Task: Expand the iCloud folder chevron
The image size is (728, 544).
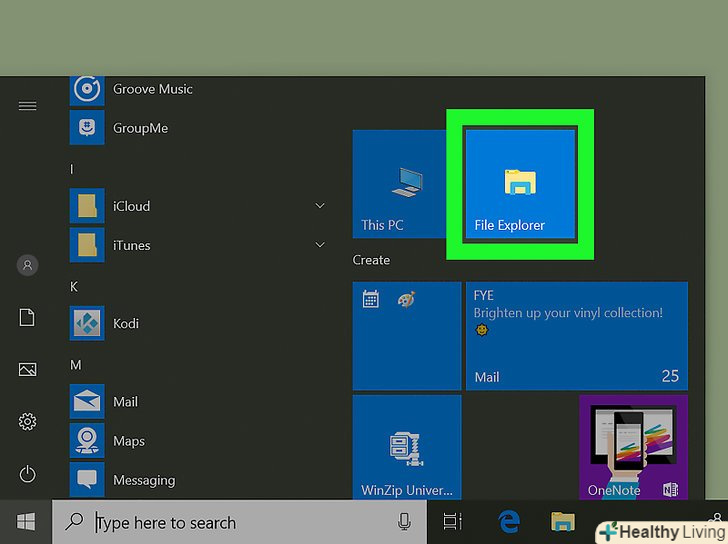Action: (320, 206)
